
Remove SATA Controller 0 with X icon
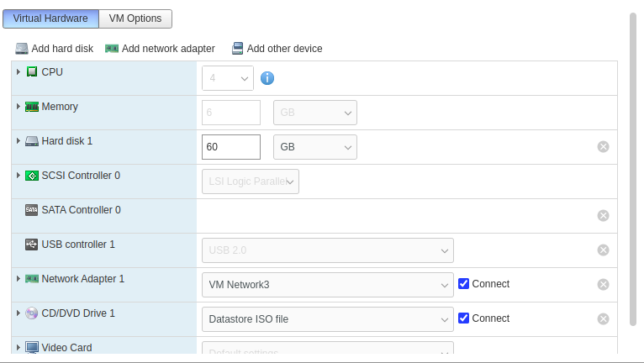click(x=603, y=216)
